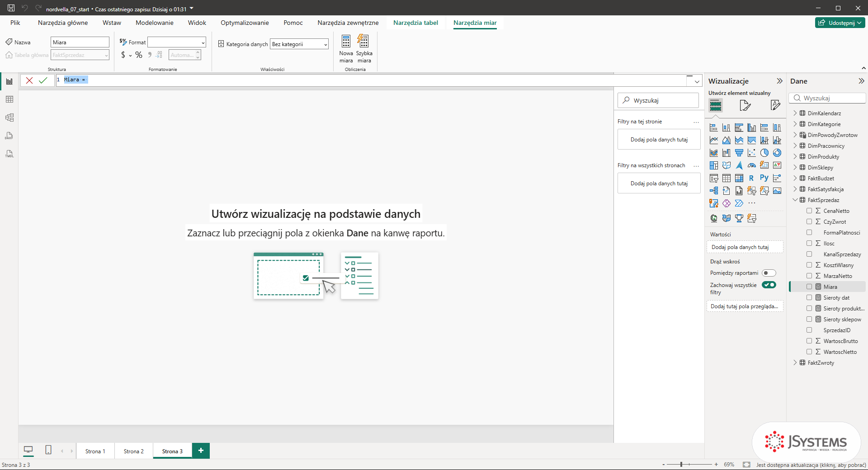868x470 pixels.
Task: Open the Table view icon in left sidebar
Action: pyautogui.click(x=9, y=99)
